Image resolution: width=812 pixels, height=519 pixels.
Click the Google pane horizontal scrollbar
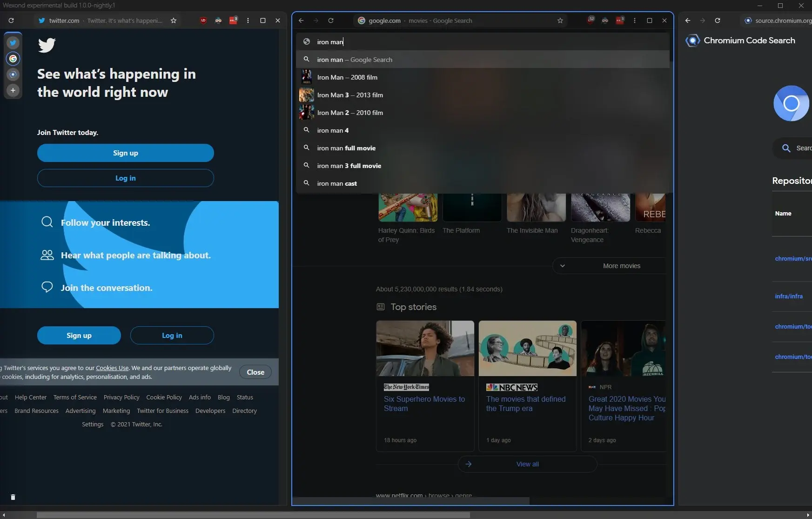pyautogui.click(x=411, y=501)
